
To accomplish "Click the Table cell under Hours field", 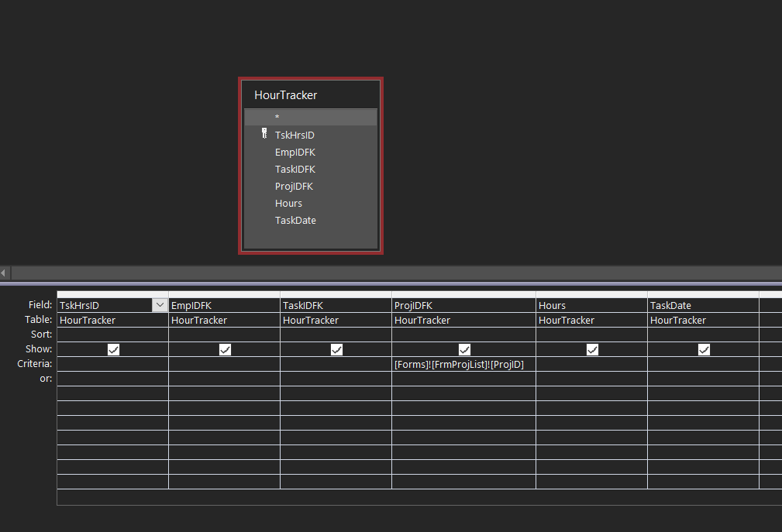I will [591, 320].
